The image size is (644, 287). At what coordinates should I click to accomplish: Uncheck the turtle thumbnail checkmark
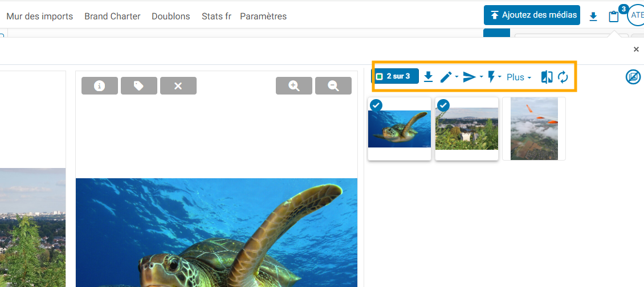coord(376,105)
